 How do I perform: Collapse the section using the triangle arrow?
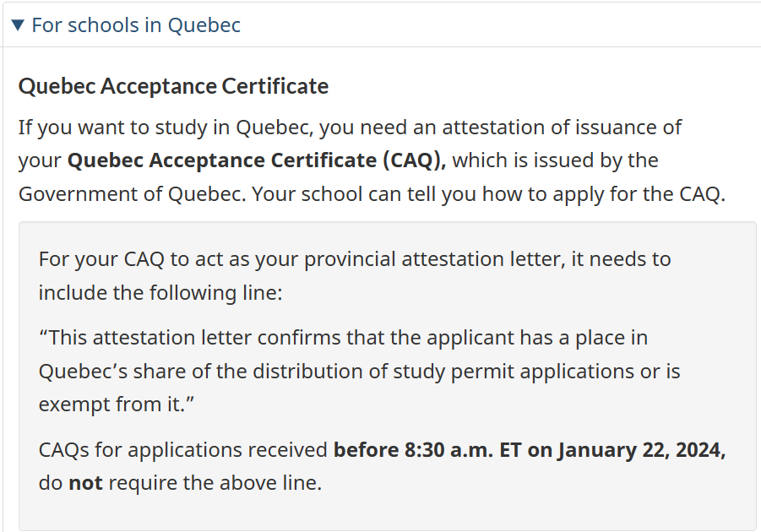click(18, 25)
